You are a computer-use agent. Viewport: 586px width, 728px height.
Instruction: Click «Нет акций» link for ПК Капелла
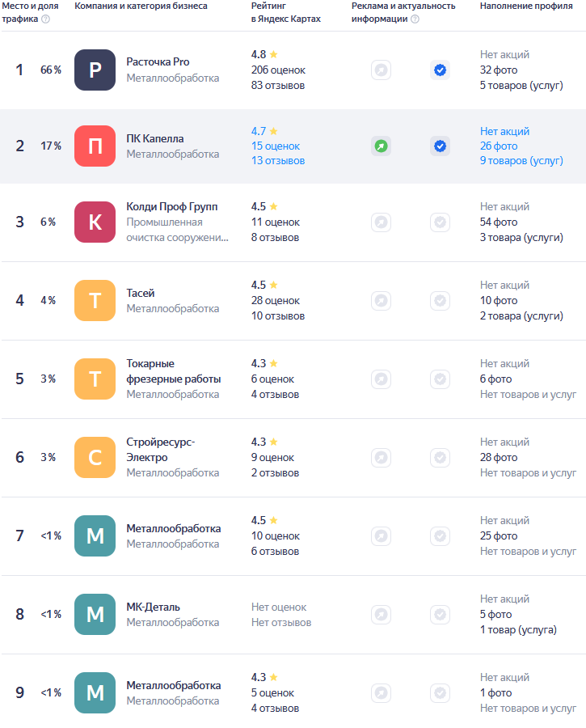pos(504,131)
